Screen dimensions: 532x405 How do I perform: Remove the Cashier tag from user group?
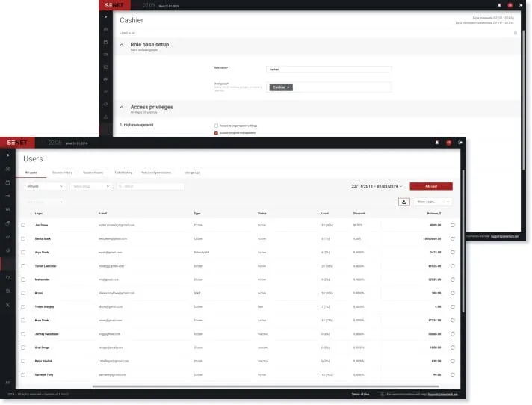(x=289, y=87)
